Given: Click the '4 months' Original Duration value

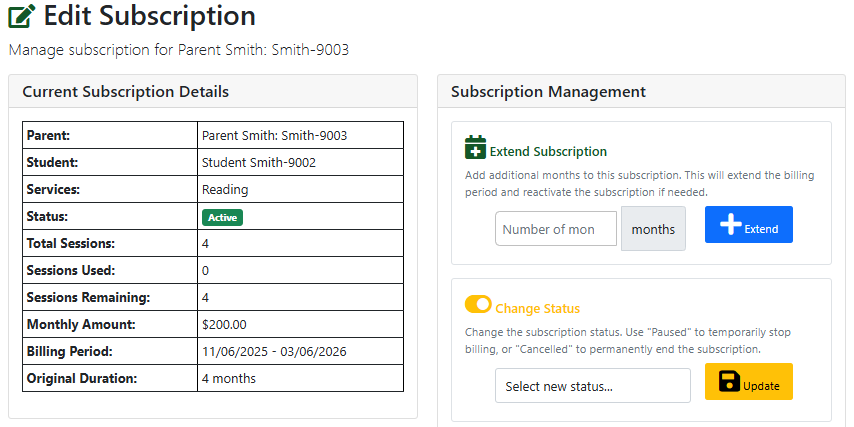Looking at the screenshot, I should pos(229,378).
